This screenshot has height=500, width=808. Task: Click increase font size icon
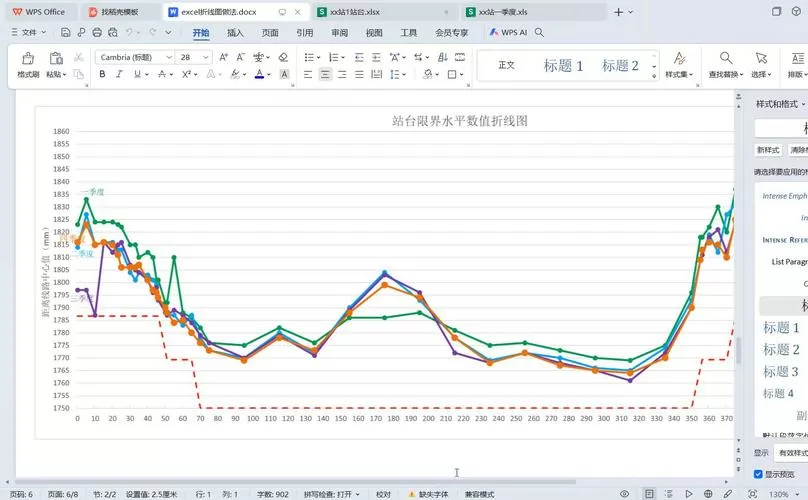point(224,57)
